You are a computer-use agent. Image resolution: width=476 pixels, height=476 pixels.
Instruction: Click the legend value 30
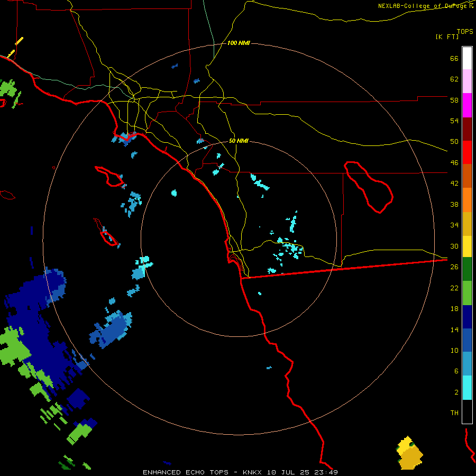(454, 246)
